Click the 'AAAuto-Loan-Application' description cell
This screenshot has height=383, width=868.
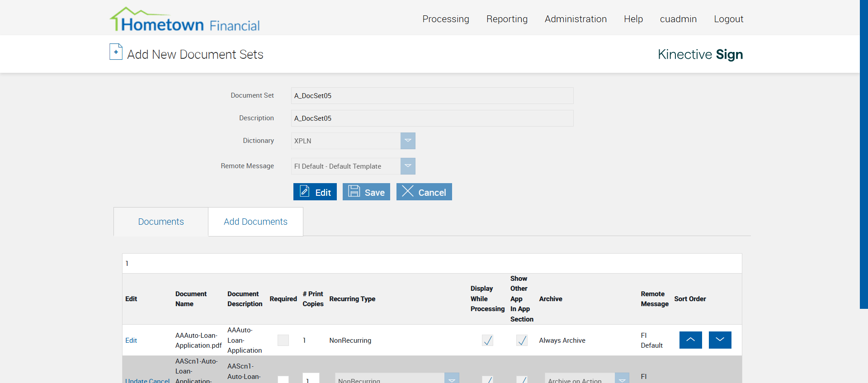coord(245,340)
